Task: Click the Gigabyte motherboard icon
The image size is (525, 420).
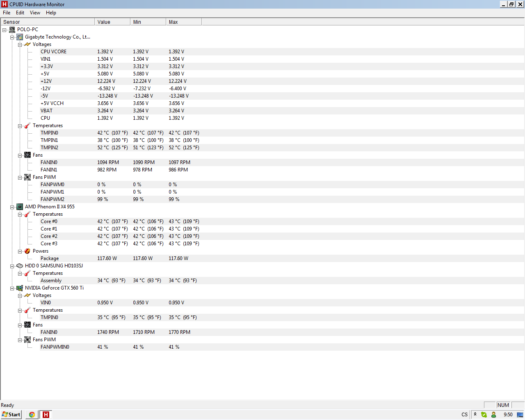Action: pos(20,37)
